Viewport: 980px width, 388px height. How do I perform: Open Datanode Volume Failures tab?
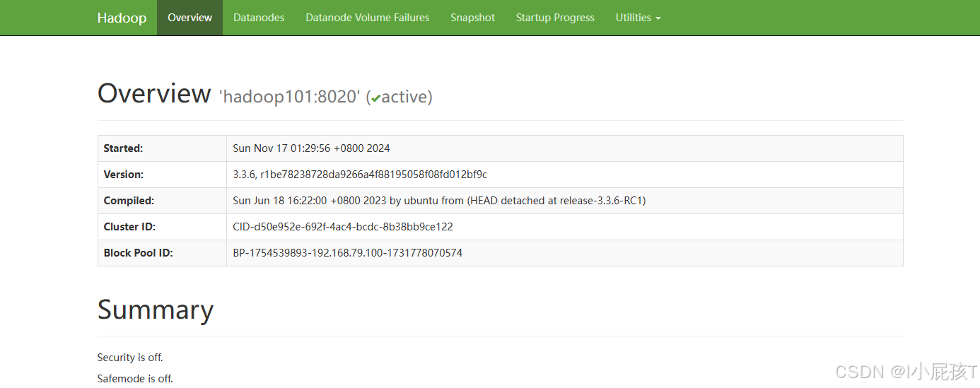[x=368, y=18]
